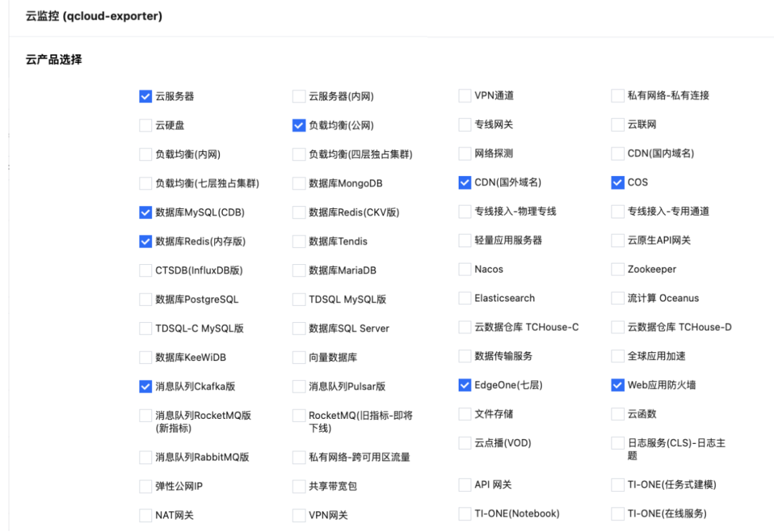
Task: Check the 弹性公网IP option
Action: pos(145,487)
